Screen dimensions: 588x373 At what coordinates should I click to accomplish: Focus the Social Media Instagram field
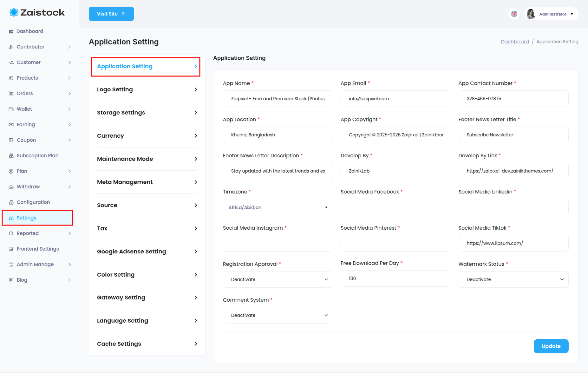278,243
